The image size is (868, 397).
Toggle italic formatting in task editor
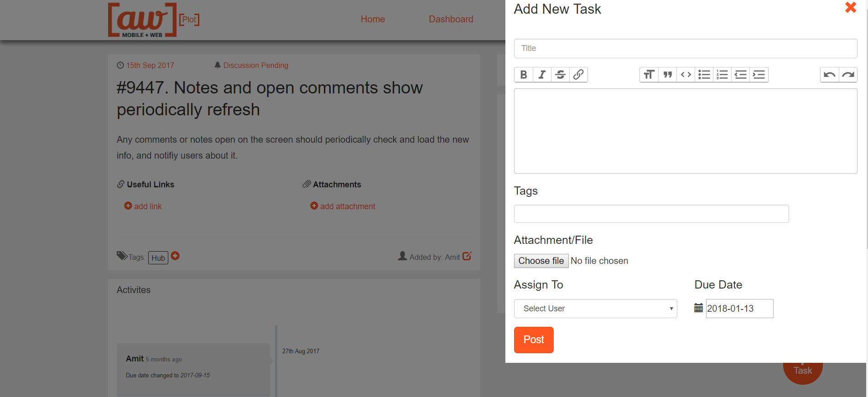tap(542, 75)
